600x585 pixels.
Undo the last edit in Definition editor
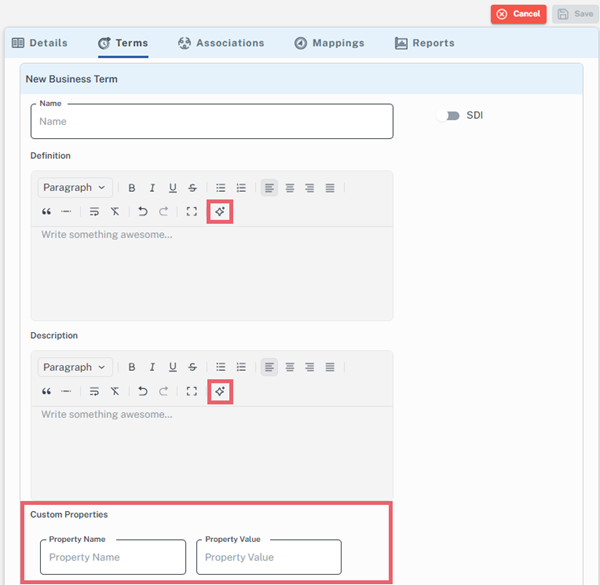[143, 212]
